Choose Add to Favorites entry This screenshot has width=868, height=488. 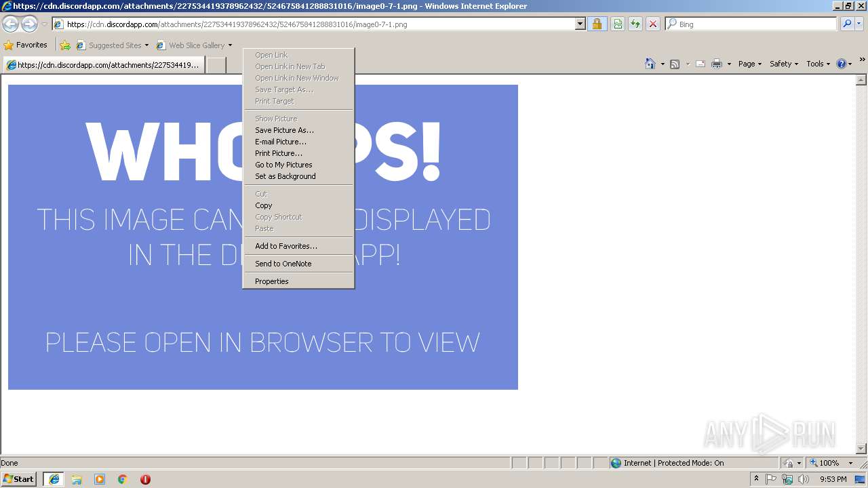tap(298, 246)
